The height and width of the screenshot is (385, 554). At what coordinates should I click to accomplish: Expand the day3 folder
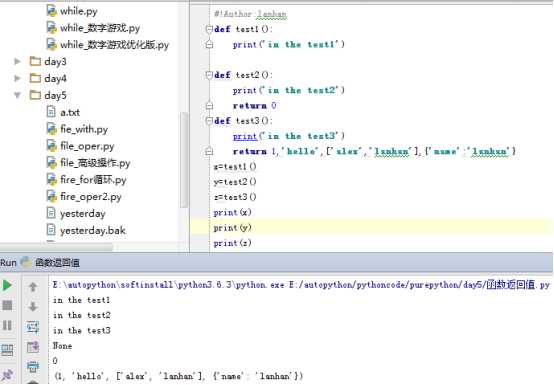click(x=17, y=61)
